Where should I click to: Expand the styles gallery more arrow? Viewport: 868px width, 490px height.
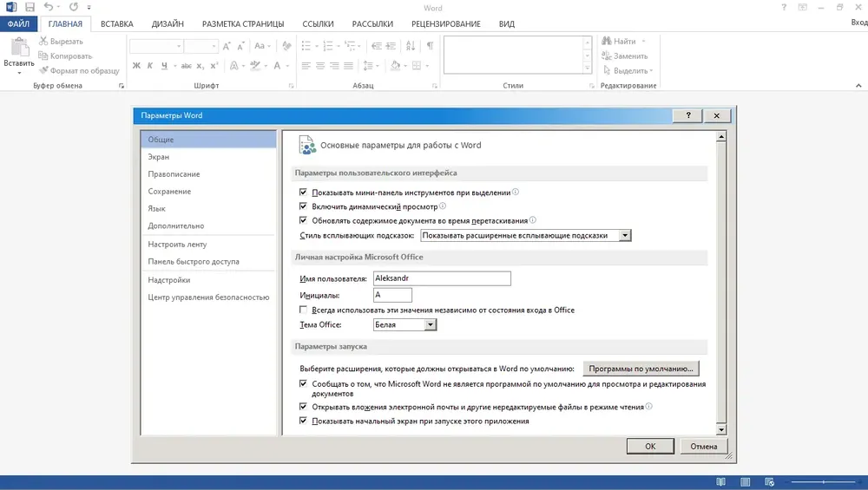click(x=587, y=68)
